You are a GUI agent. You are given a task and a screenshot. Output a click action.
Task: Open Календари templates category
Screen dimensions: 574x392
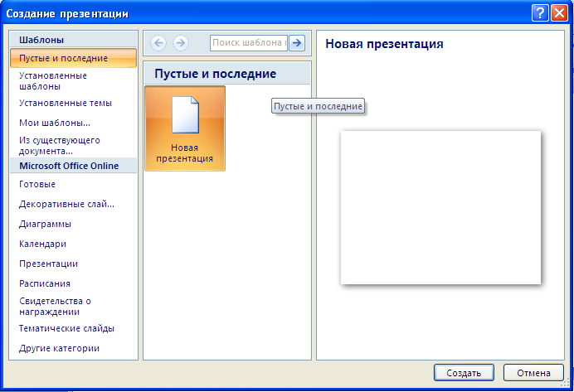tap(42, 244)
